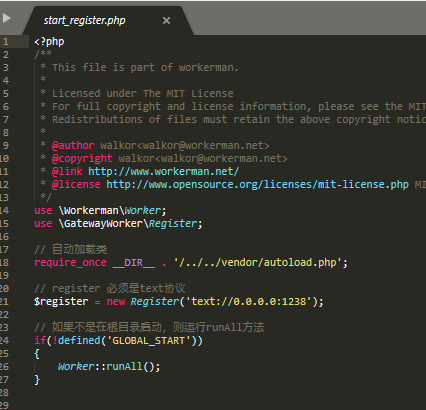Viewport: 426px width, 410px height.
Task: Click the runAll method call
Action: 124,366
